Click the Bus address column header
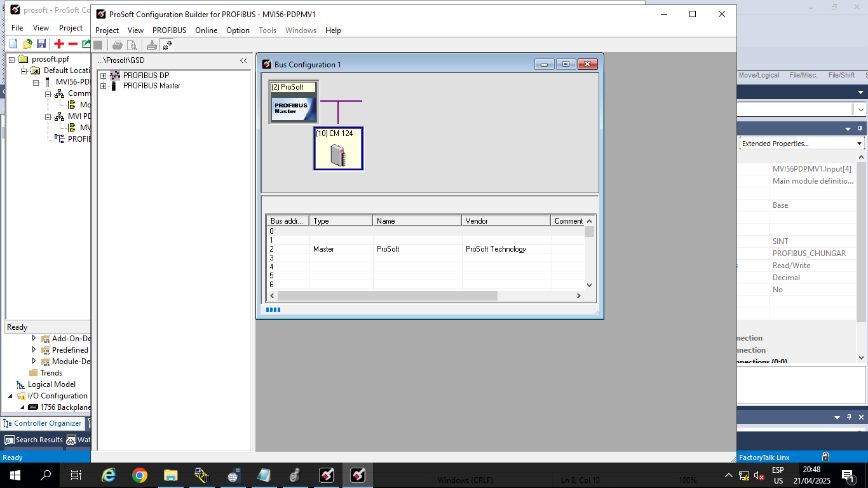 [x=287, y=221]
